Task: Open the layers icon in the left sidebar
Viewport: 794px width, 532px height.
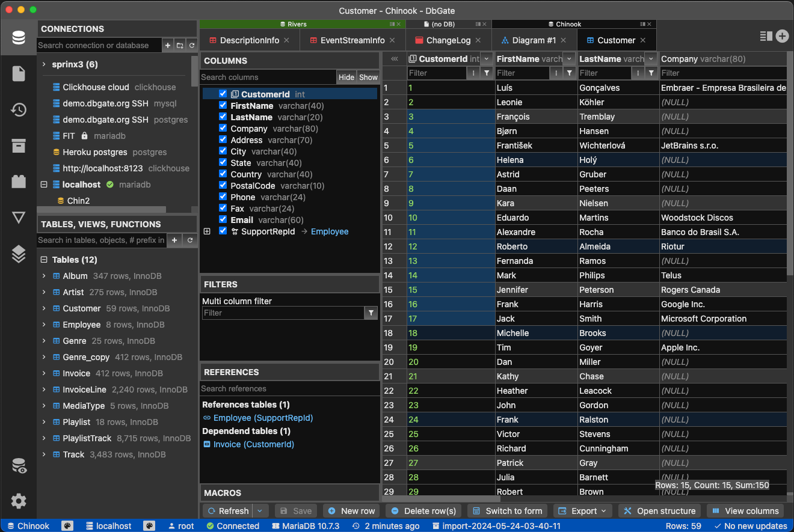Action: [x=19, y=254]
